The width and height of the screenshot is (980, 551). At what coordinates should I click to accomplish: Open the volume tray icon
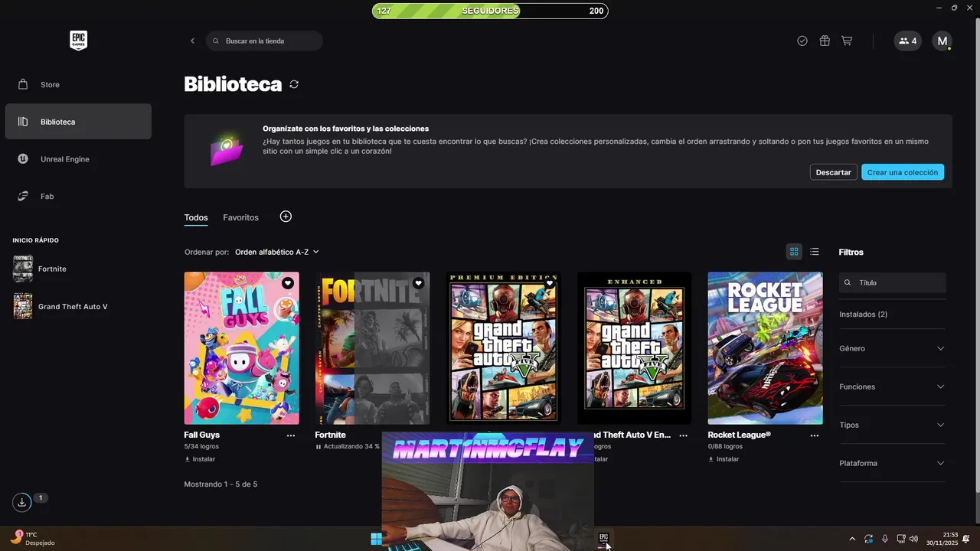(913, 539)
